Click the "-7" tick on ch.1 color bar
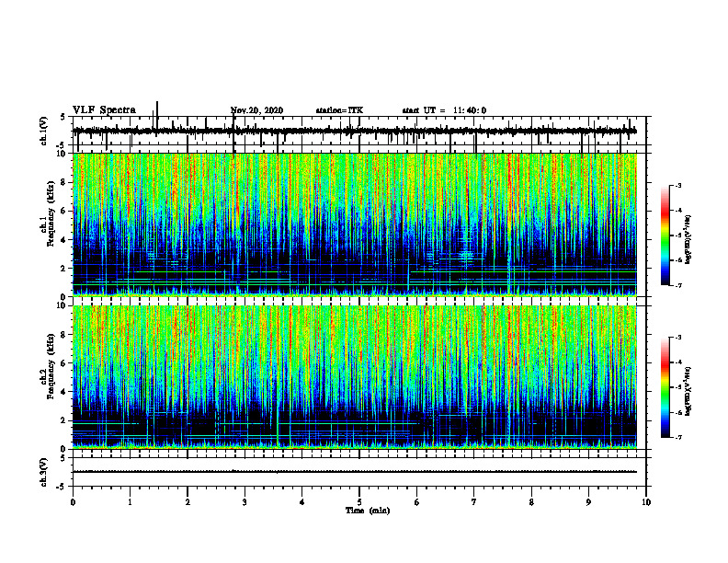 678,285
